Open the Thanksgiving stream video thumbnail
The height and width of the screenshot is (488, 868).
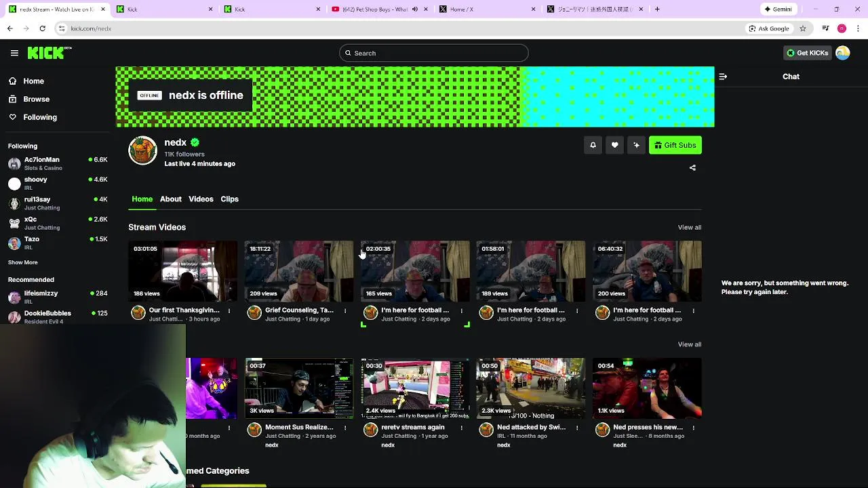tap(183, 271)
